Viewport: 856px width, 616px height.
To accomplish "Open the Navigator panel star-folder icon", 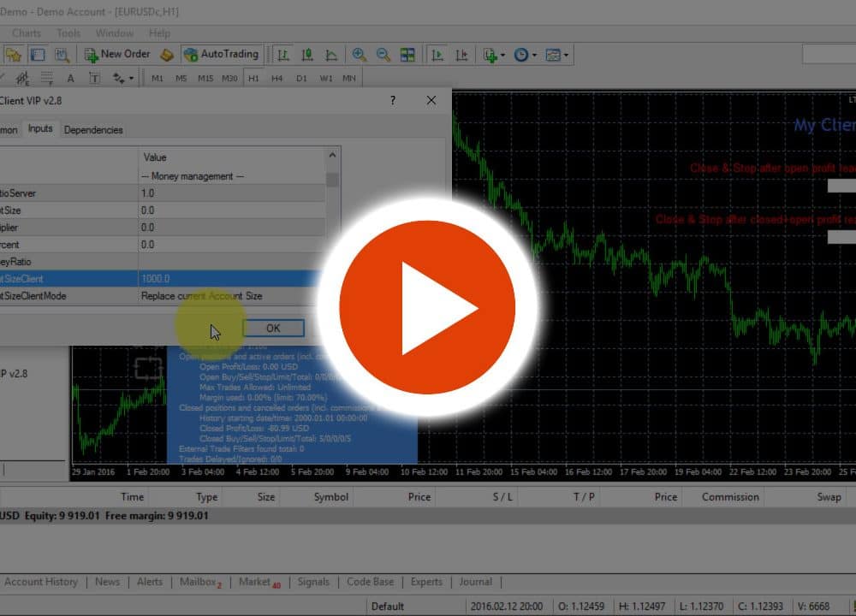I will pyautogui.click(x=13, y=55).
